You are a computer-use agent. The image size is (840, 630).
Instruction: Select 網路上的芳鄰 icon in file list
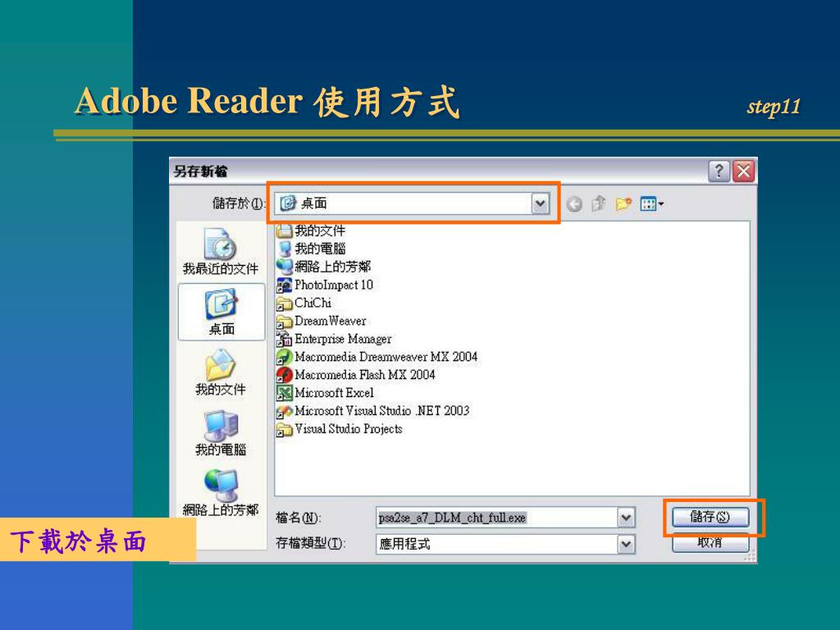[x=284, y=267]
